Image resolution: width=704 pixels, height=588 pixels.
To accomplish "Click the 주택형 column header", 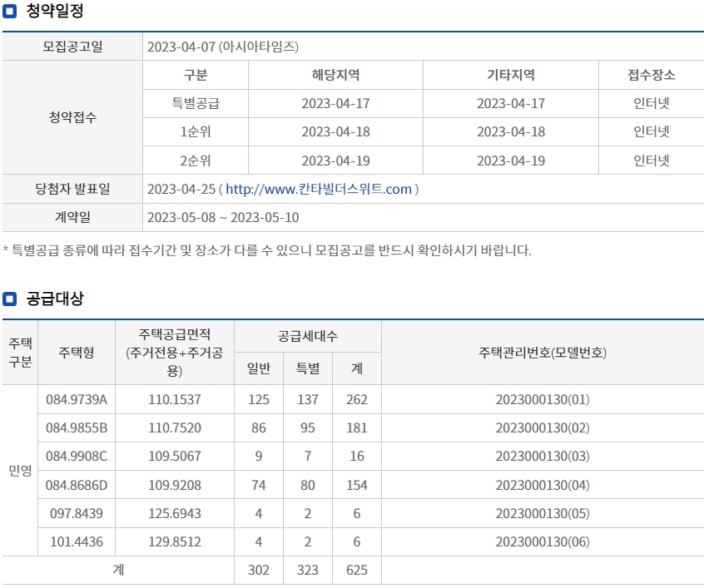I will point(77,353).
